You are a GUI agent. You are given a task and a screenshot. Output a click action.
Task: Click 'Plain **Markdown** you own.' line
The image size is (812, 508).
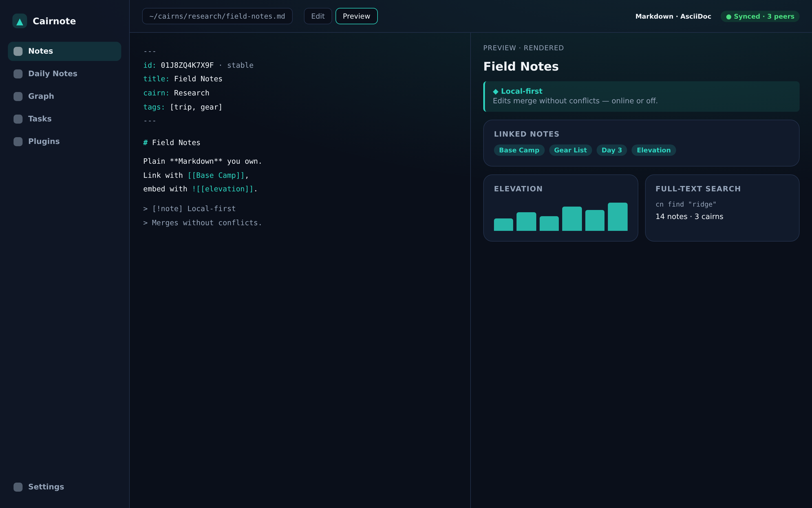pyautogui.click(x=203, y=161)
